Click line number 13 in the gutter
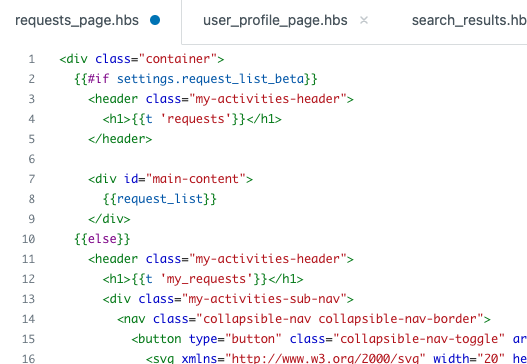 (29, 299)
